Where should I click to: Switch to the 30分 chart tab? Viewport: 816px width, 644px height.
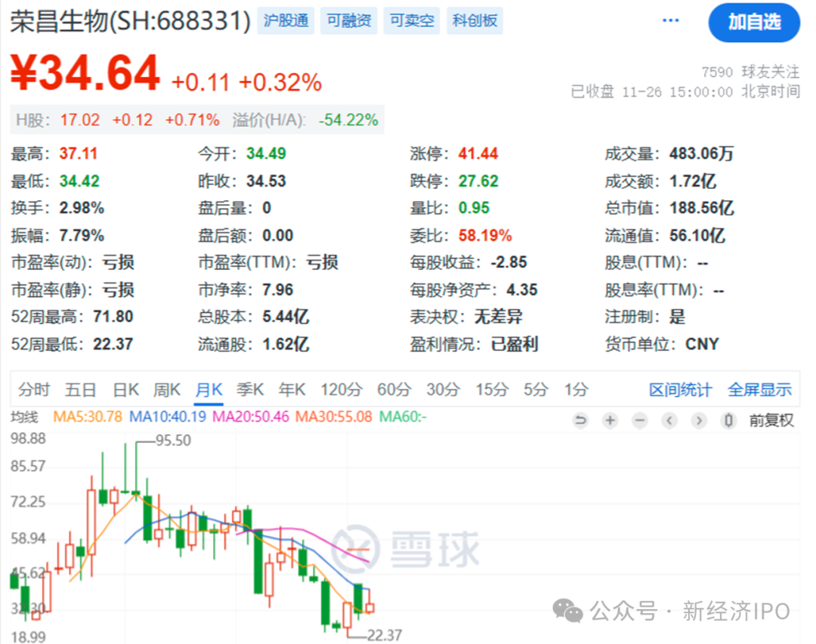pos(443,389)
